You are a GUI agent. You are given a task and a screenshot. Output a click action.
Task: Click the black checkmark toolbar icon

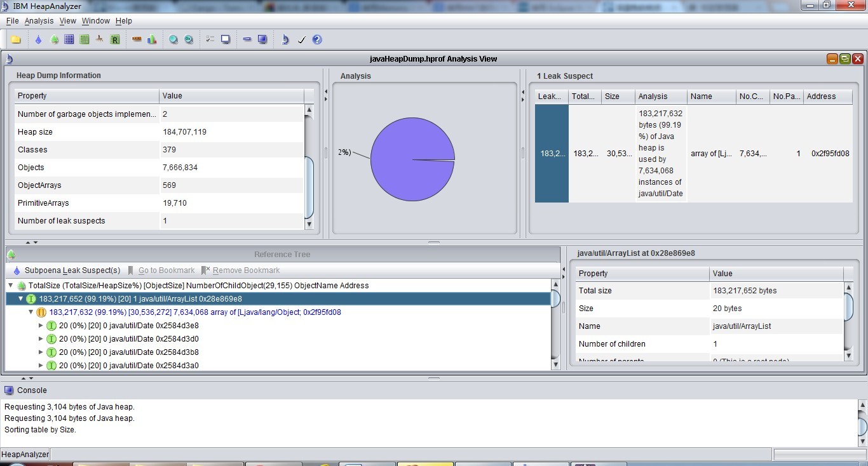click(302, 39)
